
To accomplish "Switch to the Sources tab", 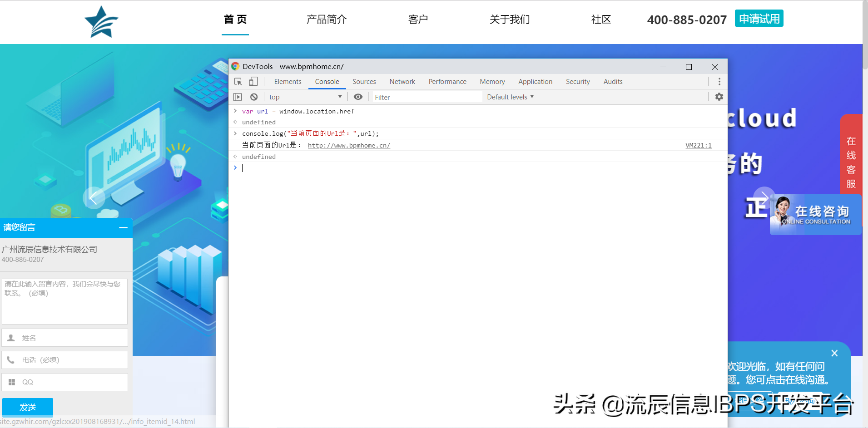I will click(364, 82).
